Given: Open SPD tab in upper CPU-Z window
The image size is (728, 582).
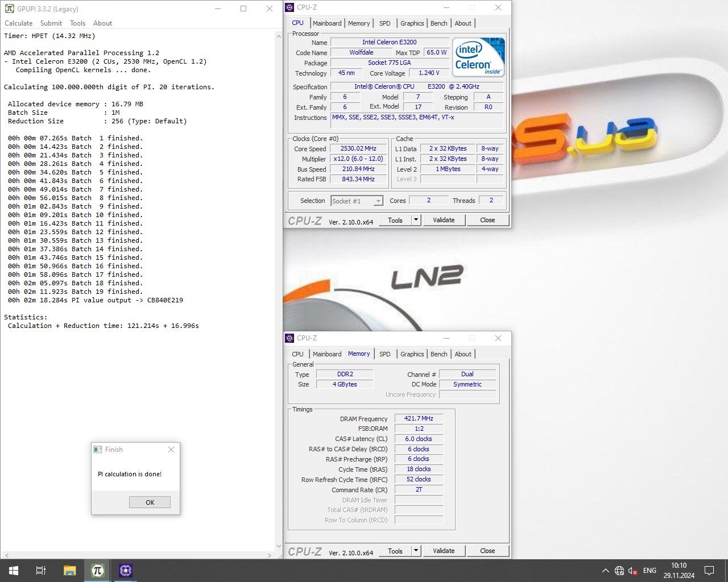Looking at the screenshot, I should click(x=385, y=23).
